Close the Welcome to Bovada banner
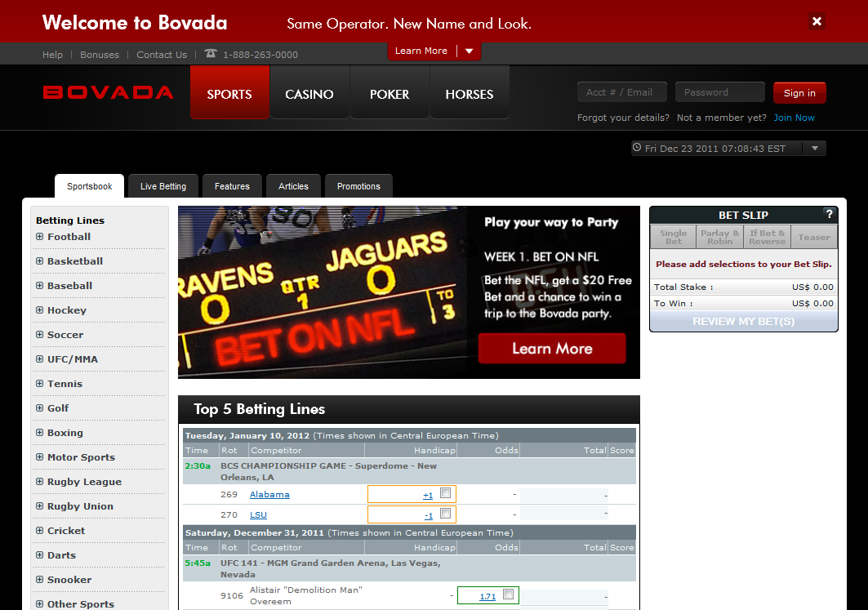This screenshot has height=610, width=868. [x=817, y=21]
